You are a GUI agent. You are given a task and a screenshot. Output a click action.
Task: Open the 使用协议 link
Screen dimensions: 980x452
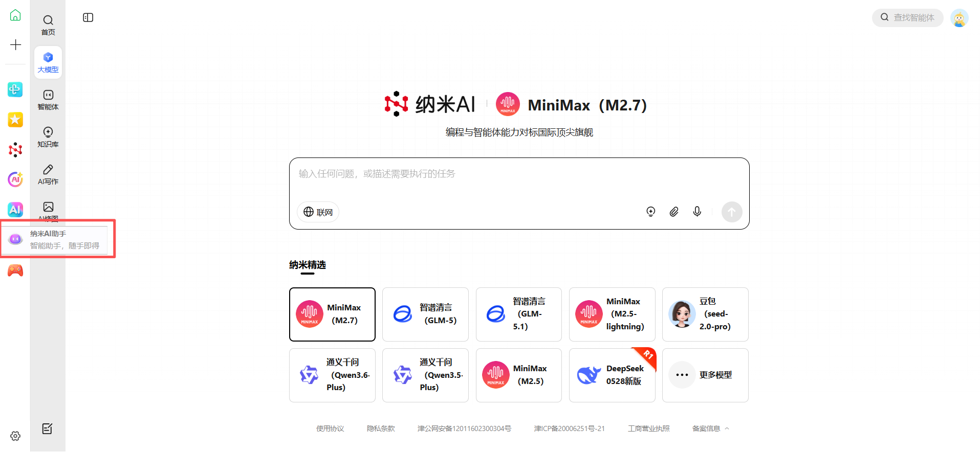(330, 428)
